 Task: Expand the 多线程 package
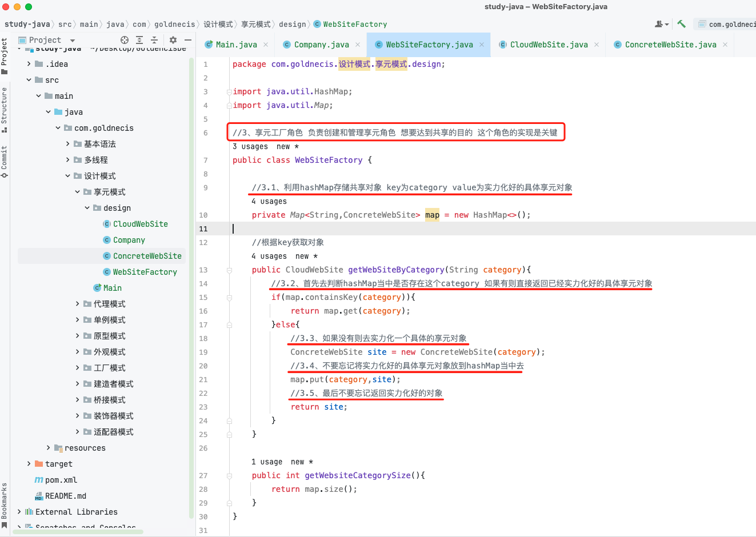tap(68, 160)
